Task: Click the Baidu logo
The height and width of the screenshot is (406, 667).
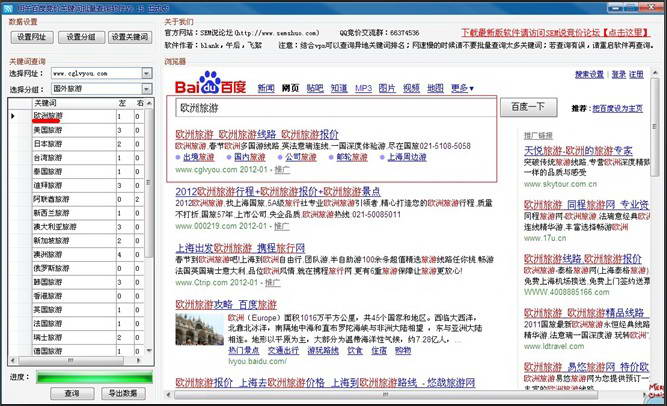Action: [211, 83]
